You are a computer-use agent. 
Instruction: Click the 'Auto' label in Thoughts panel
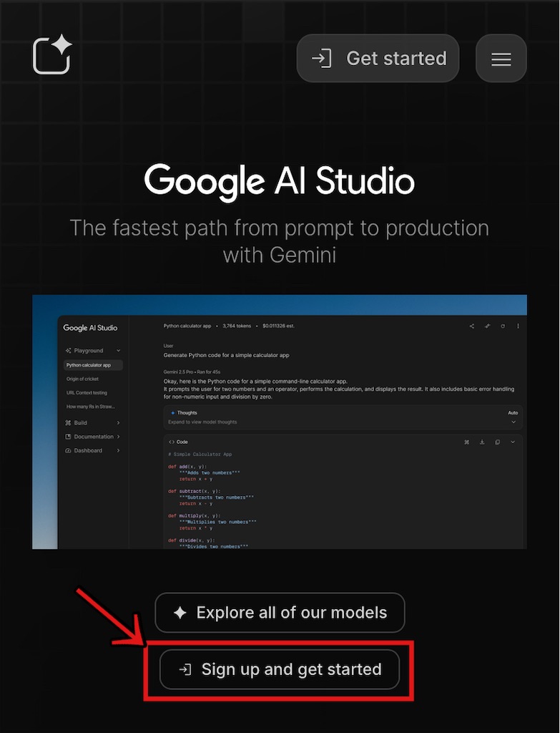tap(513, 413)
